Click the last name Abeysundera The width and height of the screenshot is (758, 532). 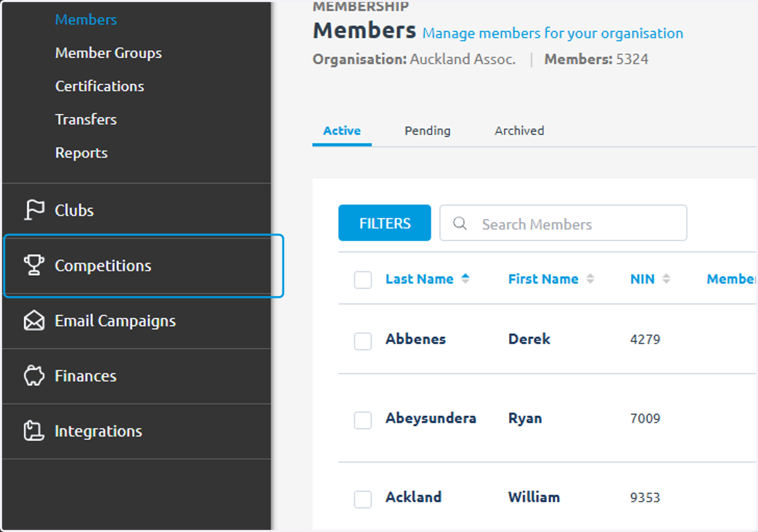click(431, 418)
